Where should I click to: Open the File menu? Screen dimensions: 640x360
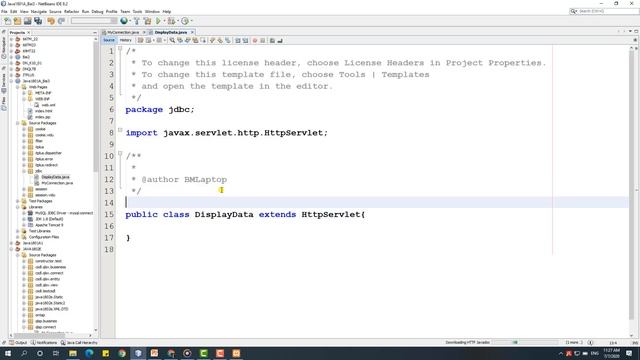pos(4,11)
